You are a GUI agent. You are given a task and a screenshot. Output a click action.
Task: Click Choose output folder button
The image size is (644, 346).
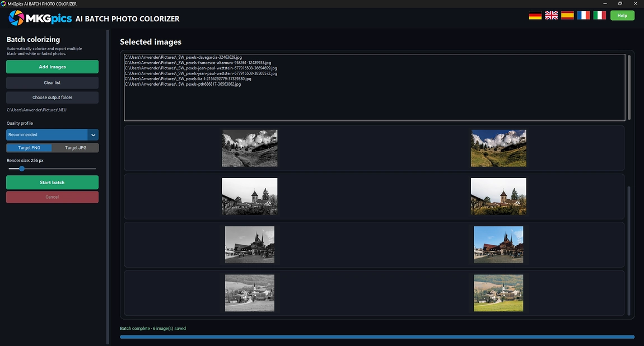click(52, 97)
